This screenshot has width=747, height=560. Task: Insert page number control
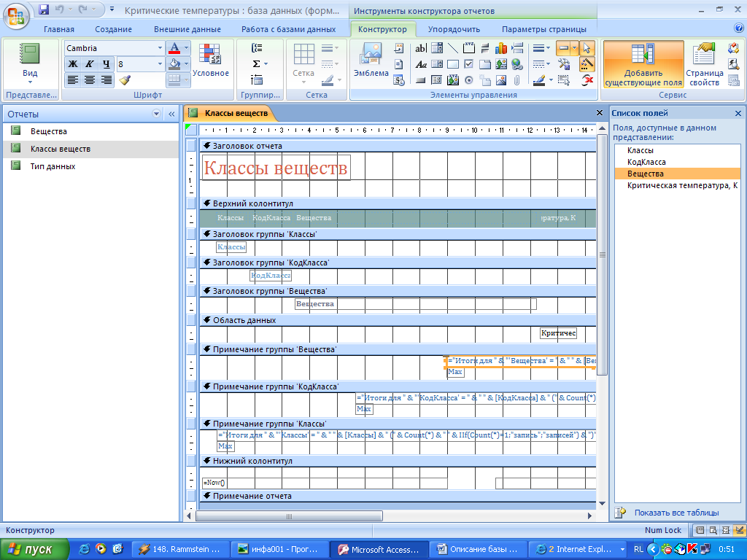point(399,64)
